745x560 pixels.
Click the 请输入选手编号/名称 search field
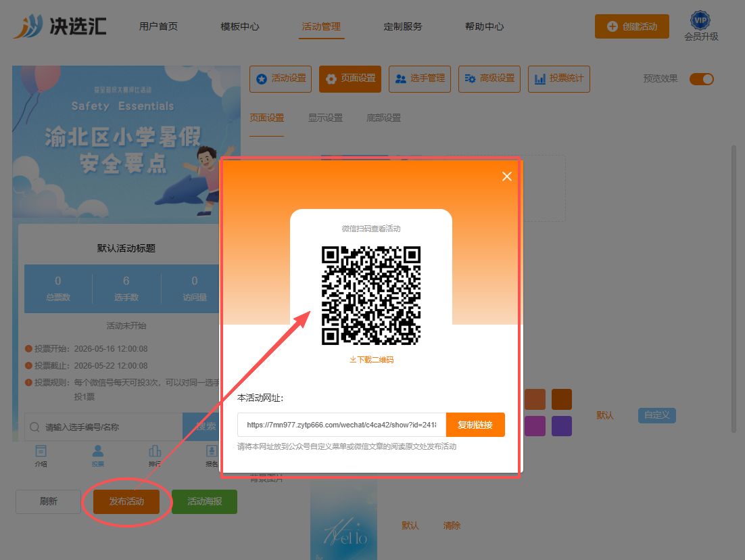[x=103, y=427]
